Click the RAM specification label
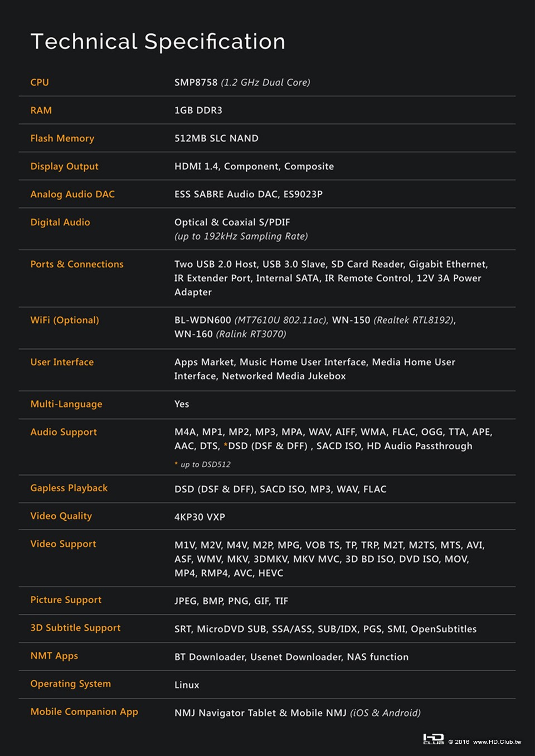 click(x=41, y=110)
